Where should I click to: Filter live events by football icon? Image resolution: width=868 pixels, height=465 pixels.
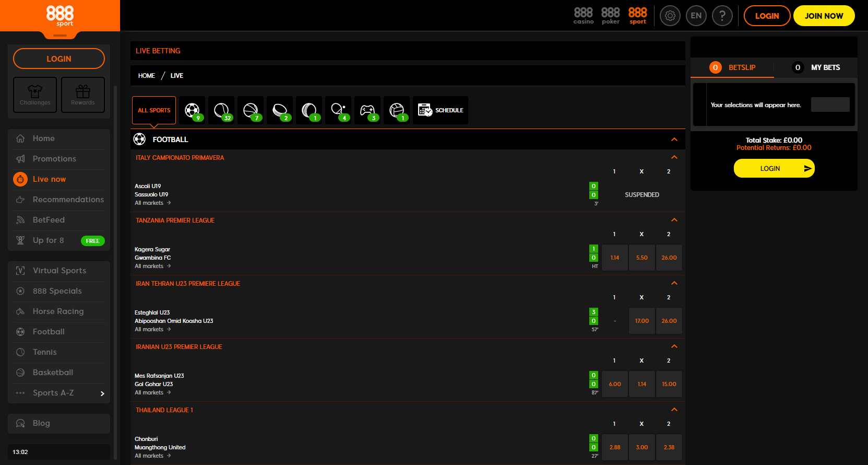point(192,110)
